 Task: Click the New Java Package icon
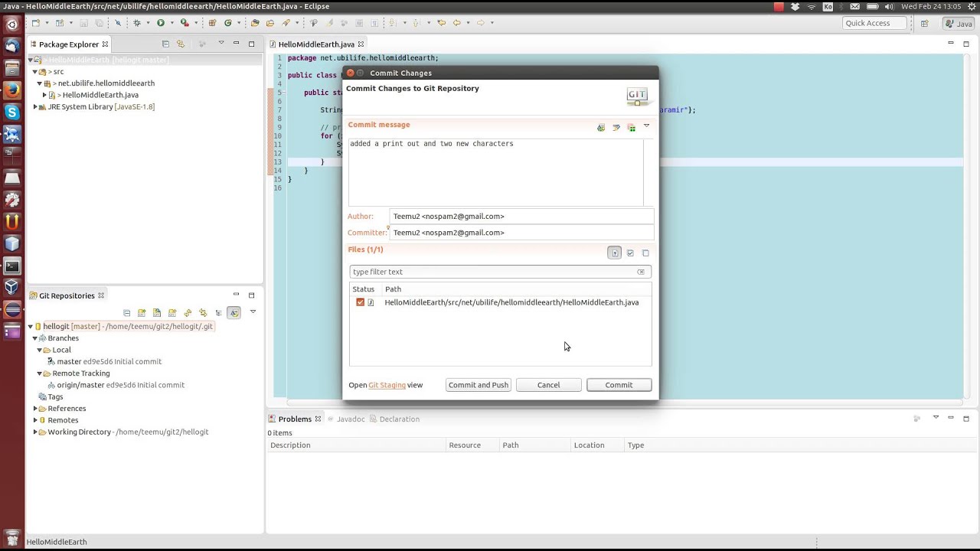tap(212, 23)
